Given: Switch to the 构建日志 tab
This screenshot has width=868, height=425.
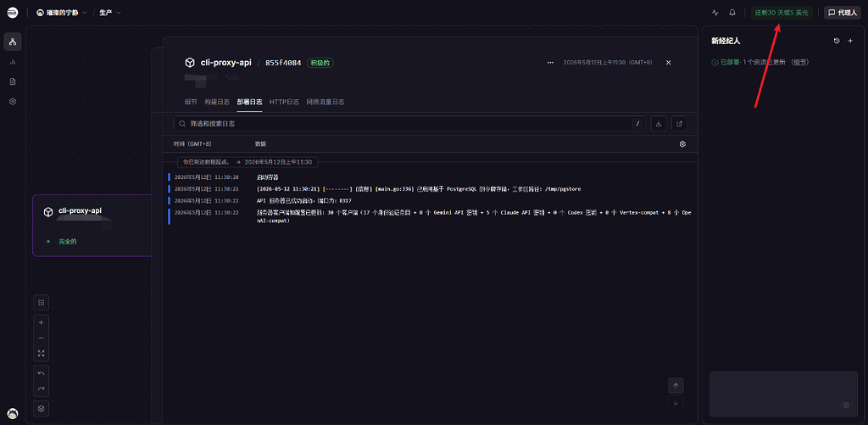Looking at the screenshot, I should pyautogui.click(x=217, y=102).
